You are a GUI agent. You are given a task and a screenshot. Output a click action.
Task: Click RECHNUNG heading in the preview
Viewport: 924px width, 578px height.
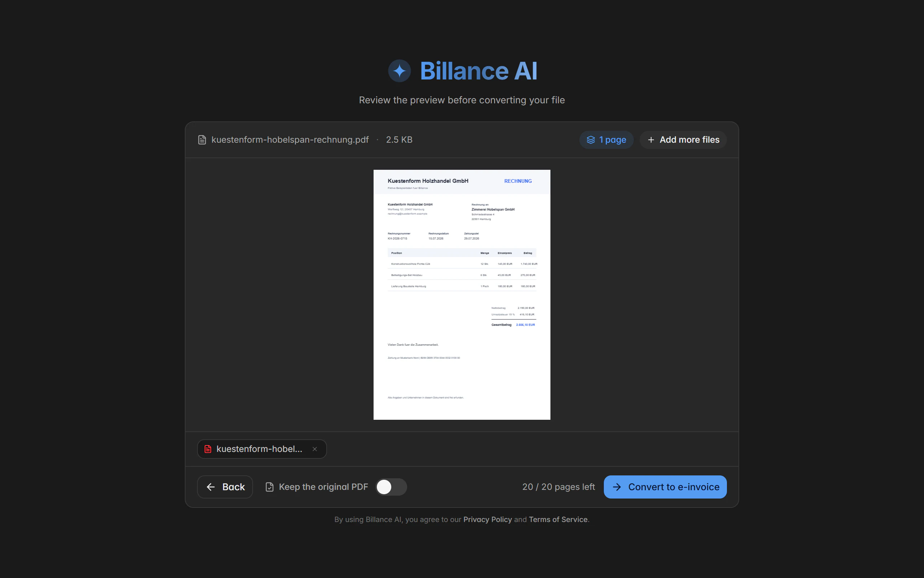(518, 181)
